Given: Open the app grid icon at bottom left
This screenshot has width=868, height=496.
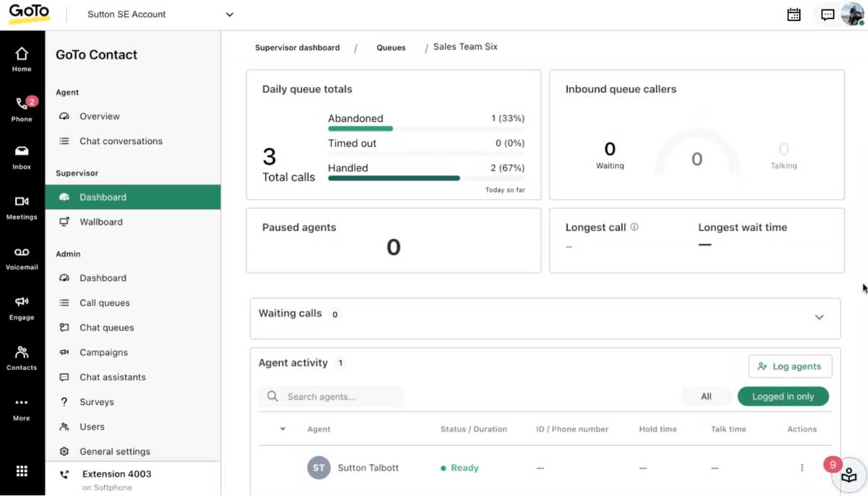Looking at the screenshot, I should 22,472.
